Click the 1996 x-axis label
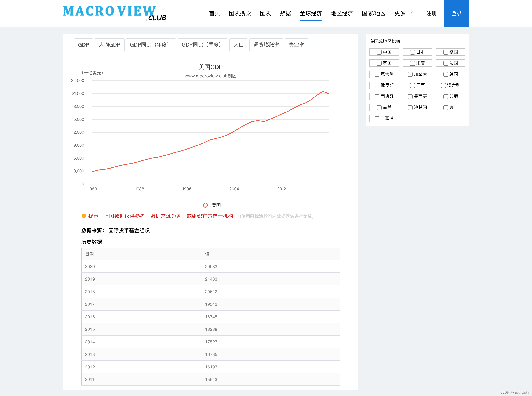 click(x=187, y=189)
